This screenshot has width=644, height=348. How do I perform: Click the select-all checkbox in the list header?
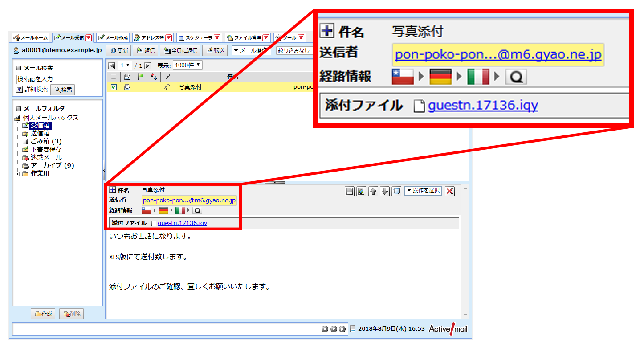click(113, 77)
